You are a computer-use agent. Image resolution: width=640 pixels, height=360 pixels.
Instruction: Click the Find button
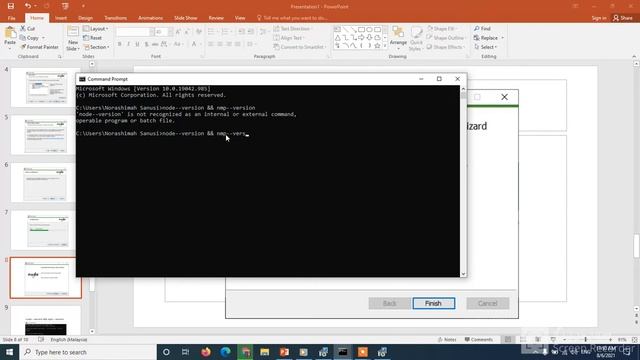(x=482, y=29)
